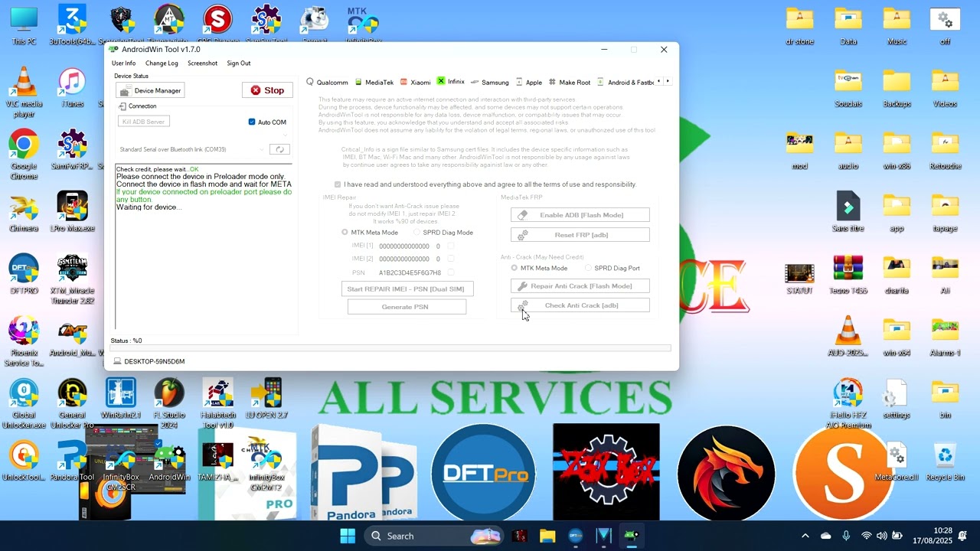This screenshot has height=551, width=980.
Task: Open the User Info menu
Action: pos(123,64)
